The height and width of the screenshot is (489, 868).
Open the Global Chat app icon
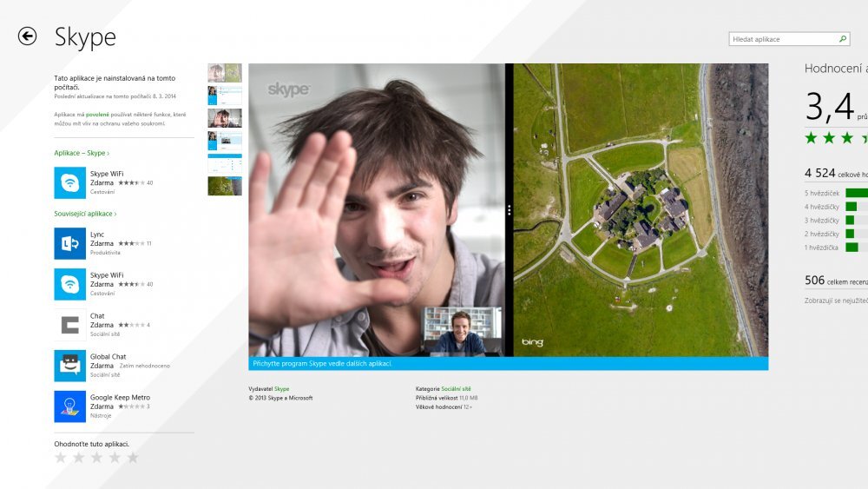(69, 366)
